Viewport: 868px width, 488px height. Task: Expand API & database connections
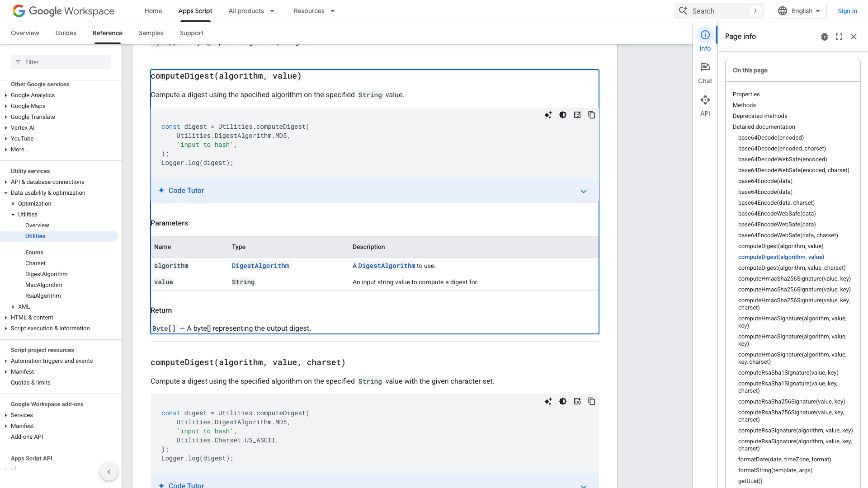coord(6,182)
